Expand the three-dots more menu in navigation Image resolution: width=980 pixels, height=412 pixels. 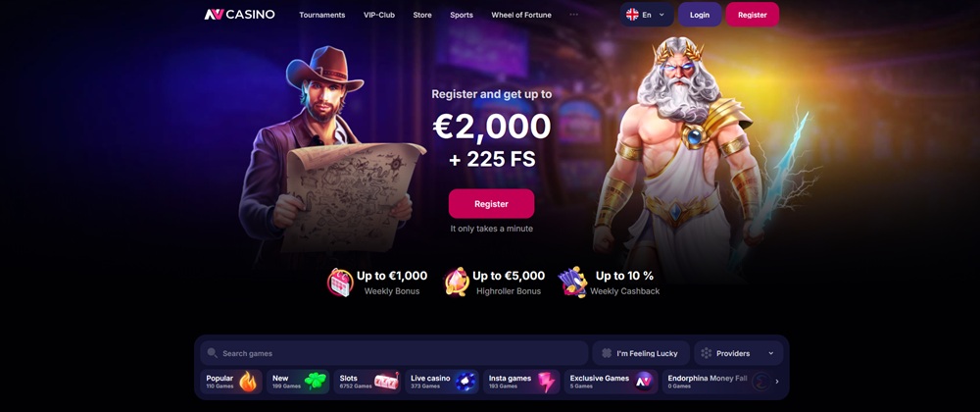[573, 15]
